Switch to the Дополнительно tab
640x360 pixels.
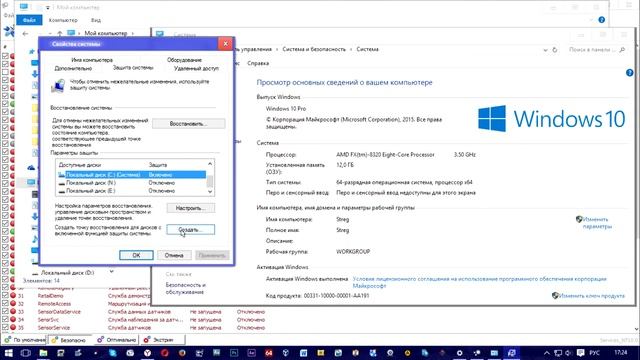(73, 69)
